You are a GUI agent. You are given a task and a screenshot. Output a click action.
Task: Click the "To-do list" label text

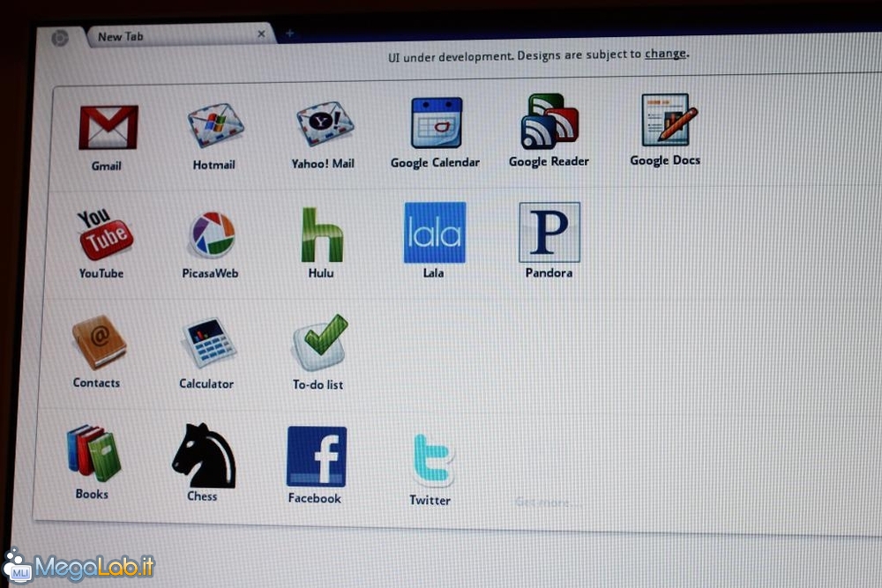pyautogui.click(x=318, y=384)
